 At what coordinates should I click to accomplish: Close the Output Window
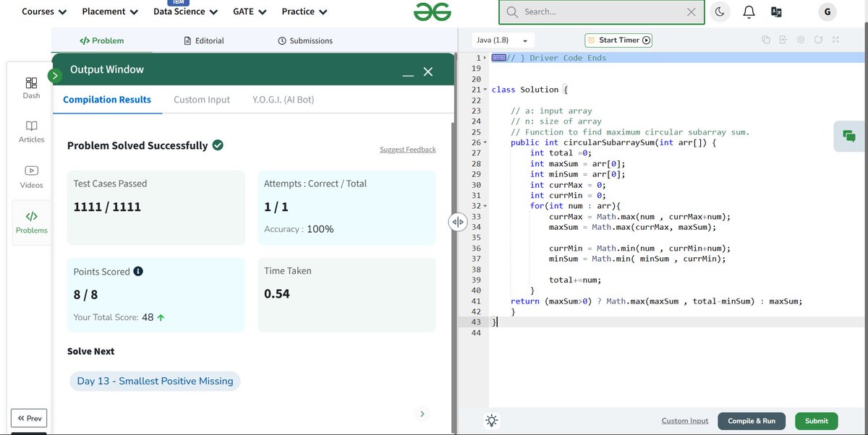click(428, 72)
